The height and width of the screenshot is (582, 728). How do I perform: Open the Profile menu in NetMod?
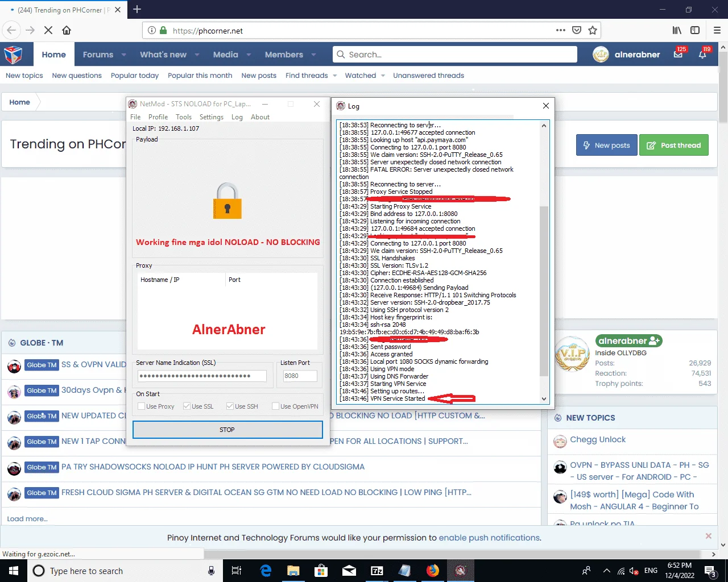point(158,117)
